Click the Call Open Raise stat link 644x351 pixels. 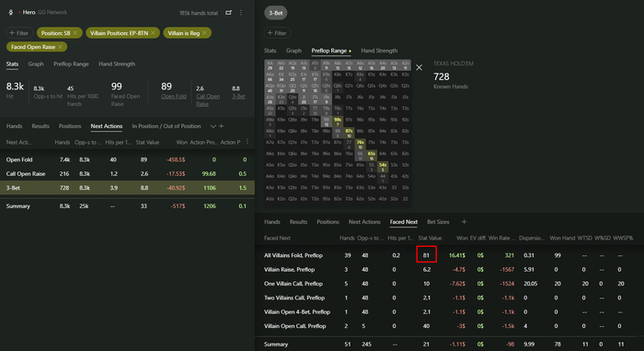[208, 100]
